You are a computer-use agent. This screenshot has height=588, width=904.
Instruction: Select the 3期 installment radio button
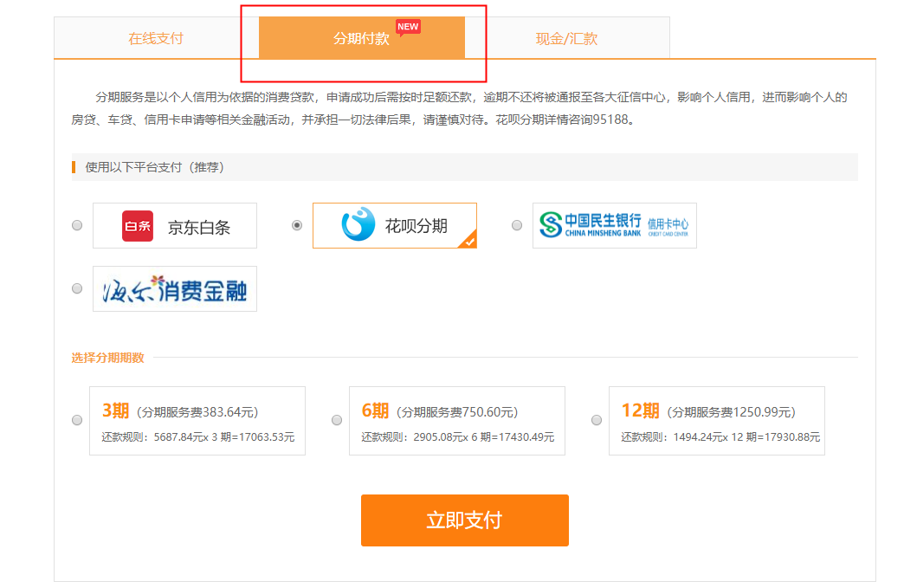click(x=76, y=420)
